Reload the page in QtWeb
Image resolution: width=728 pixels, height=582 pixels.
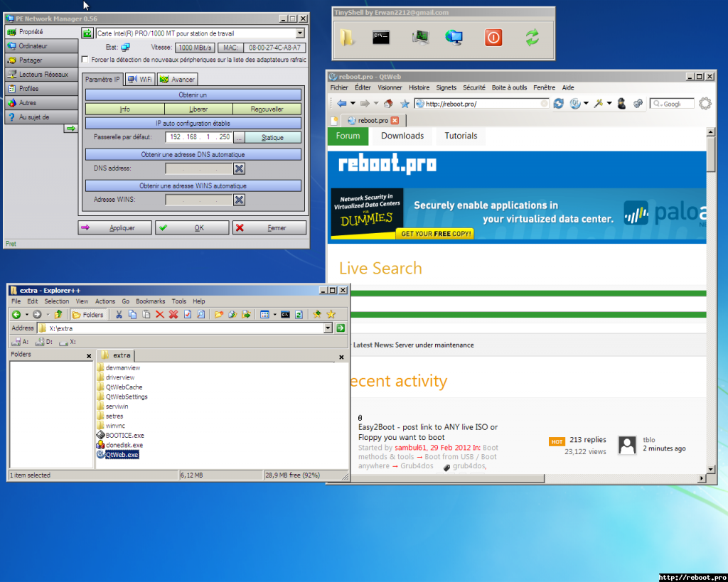(558, 104)
